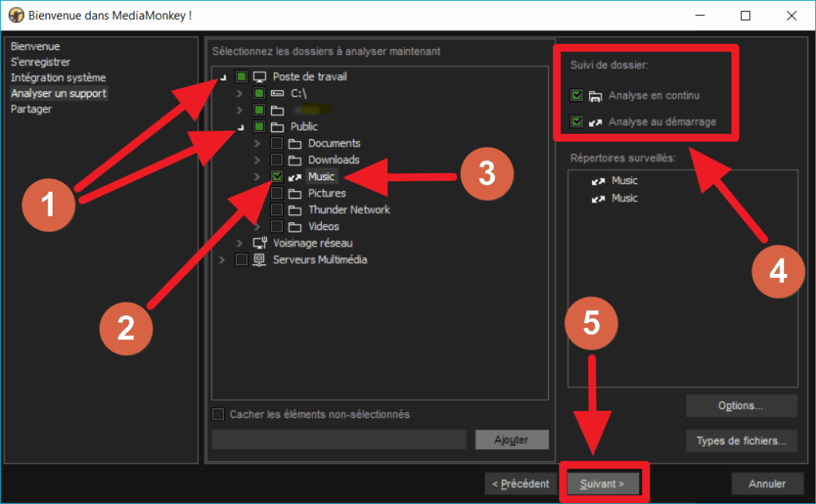816x504 pixels.
Task: Uncheck the Music folder checkbox
Action: (277, 176)
